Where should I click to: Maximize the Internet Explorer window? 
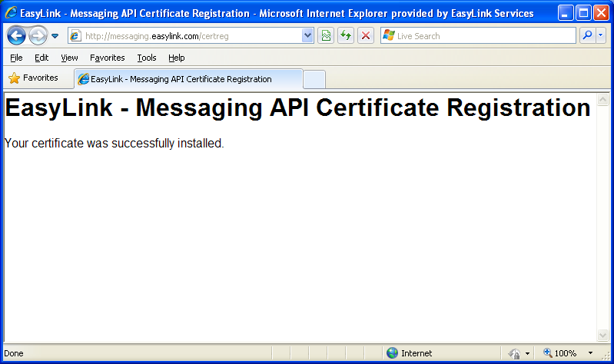pos(583,13)
